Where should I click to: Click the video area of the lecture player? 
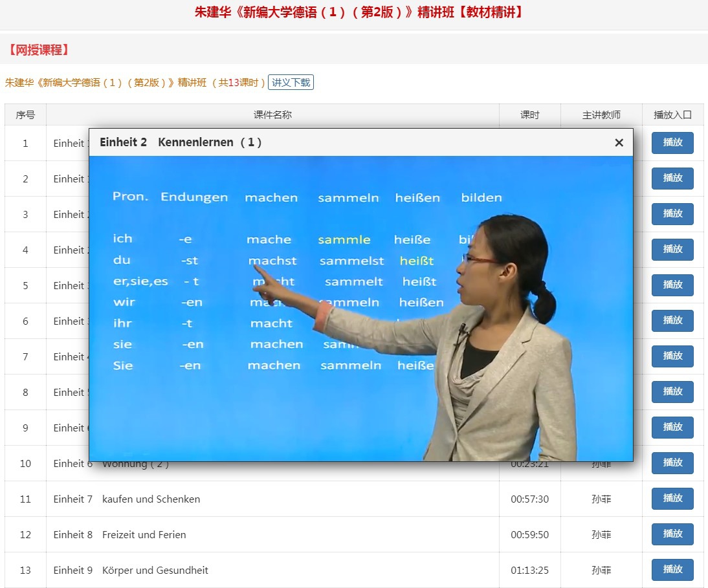coord(360,308)
